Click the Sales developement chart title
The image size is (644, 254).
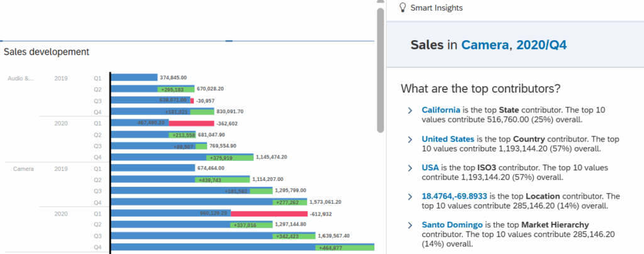[46, 52]
